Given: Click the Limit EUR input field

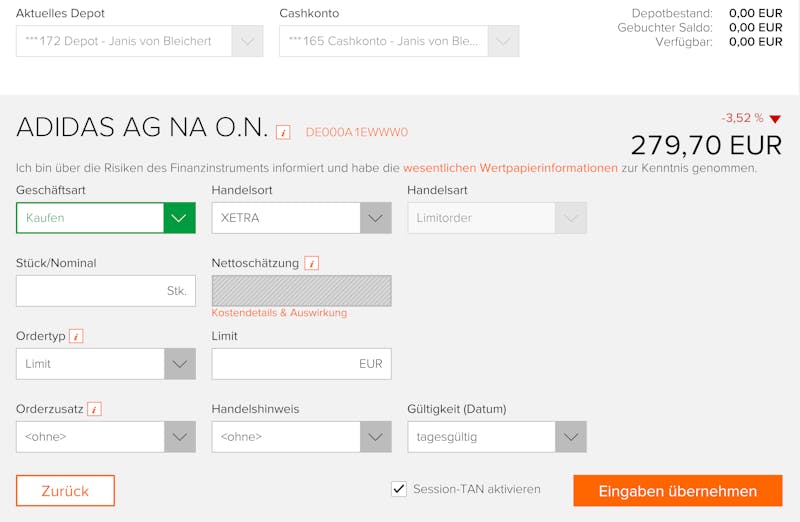Looking at the screenshot, I should (x=302, y=364).
